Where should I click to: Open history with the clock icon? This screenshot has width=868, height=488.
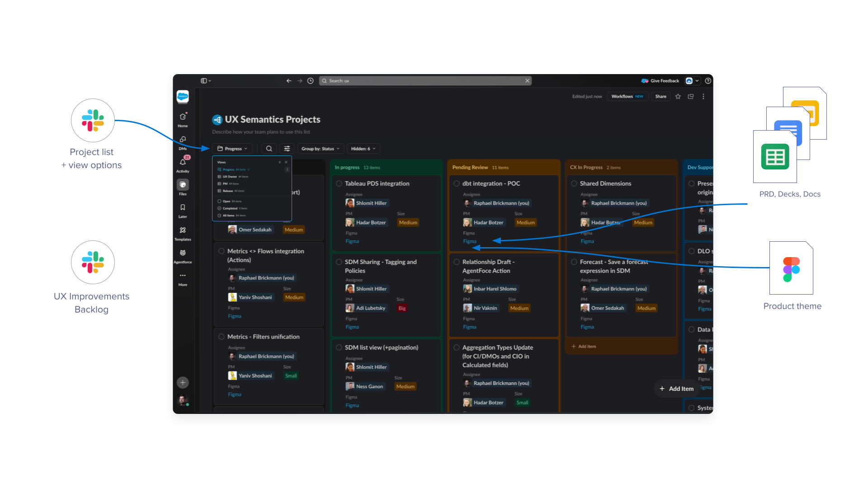tap(311, 81)
